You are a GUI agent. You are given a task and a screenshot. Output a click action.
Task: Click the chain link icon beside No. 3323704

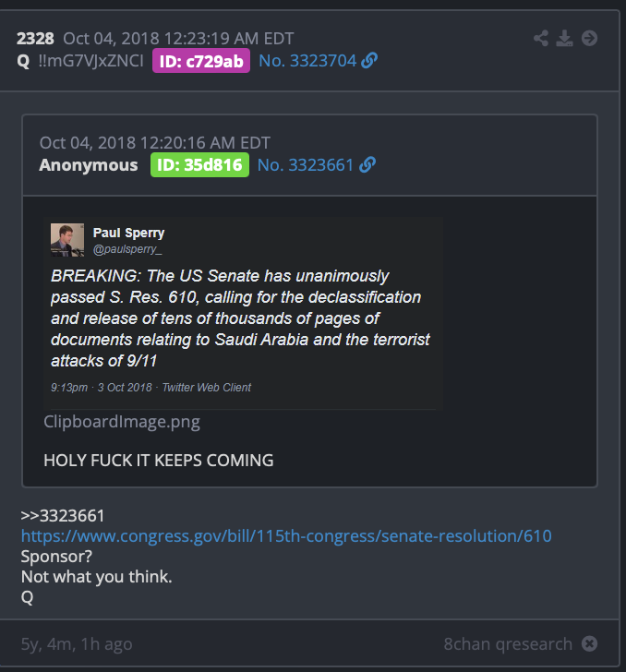click(x=369, y=60)
